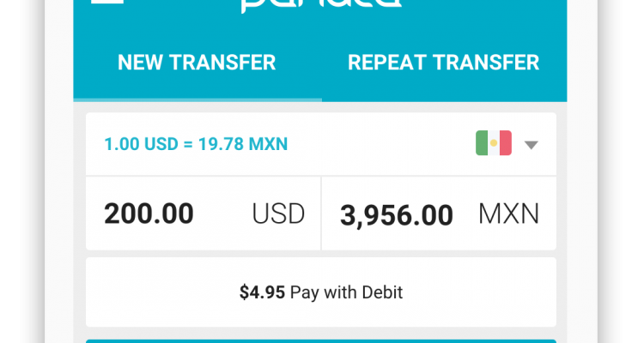Click the Mexico flag icon
Screen dimensions: 644x343
[493, 143]
